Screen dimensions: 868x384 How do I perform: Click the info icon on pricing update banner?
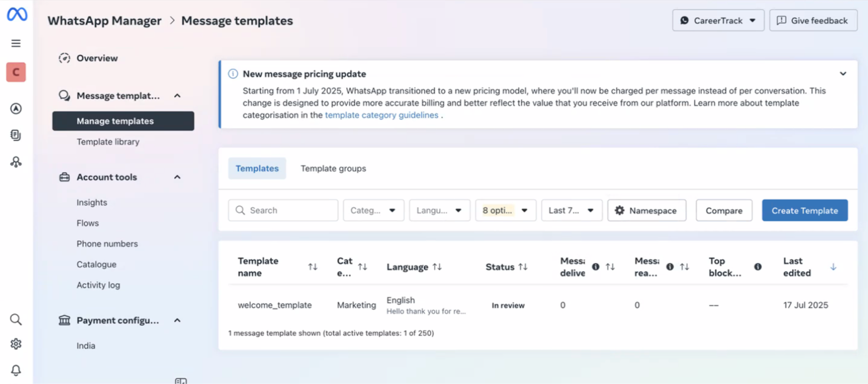(233, 74)
